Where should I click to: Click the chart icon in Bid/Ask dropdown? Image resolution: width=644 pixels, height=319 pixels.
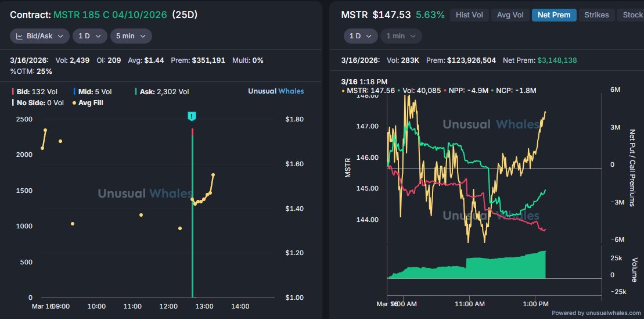point(19,36)
